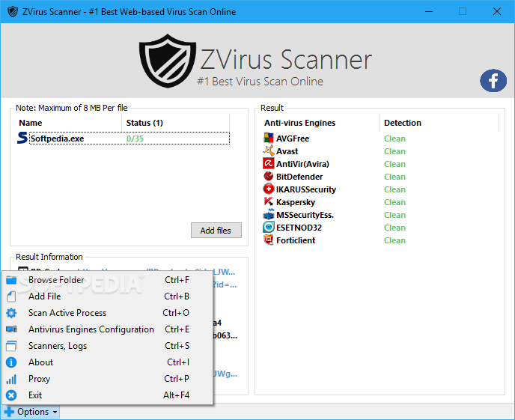The width and height of the screenshot is (515, 420).
Task: Sort by the Status (1) column header
Action: pyautogui.click(x=175, y=123)
